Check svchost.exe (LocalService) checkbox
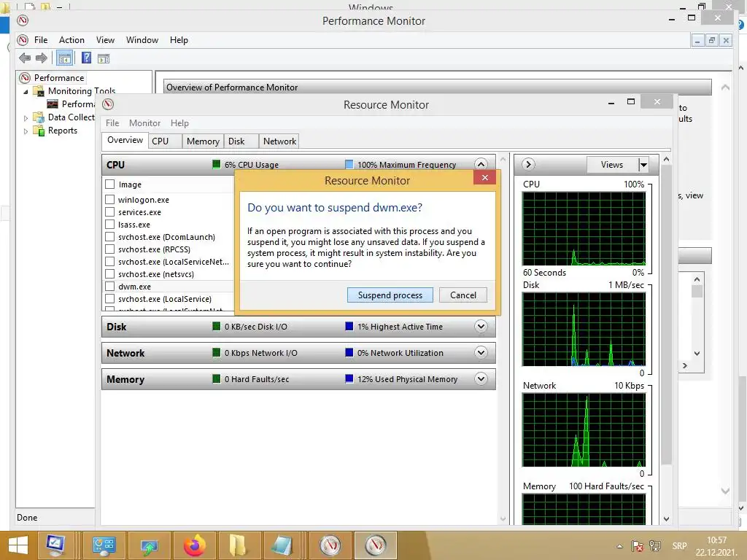The image size is (747, 560). click(110, 298)
